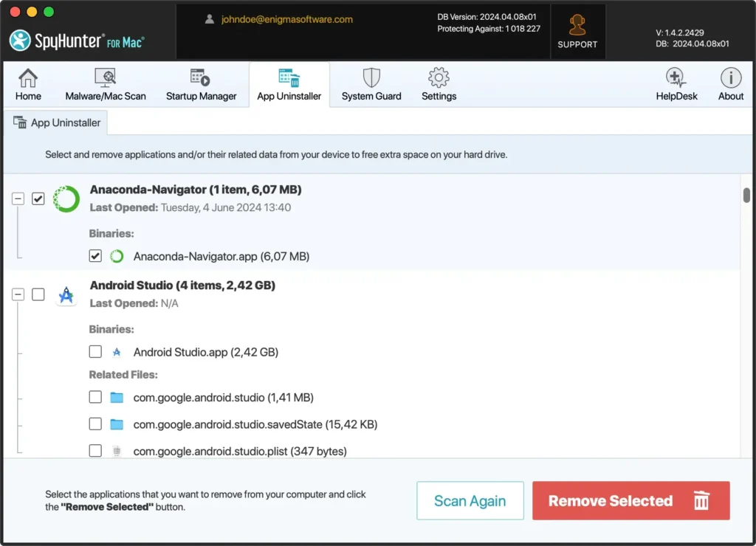
Task: Select com.google.android.studio.plist (347 bytes) text
Action: (240, 452)
